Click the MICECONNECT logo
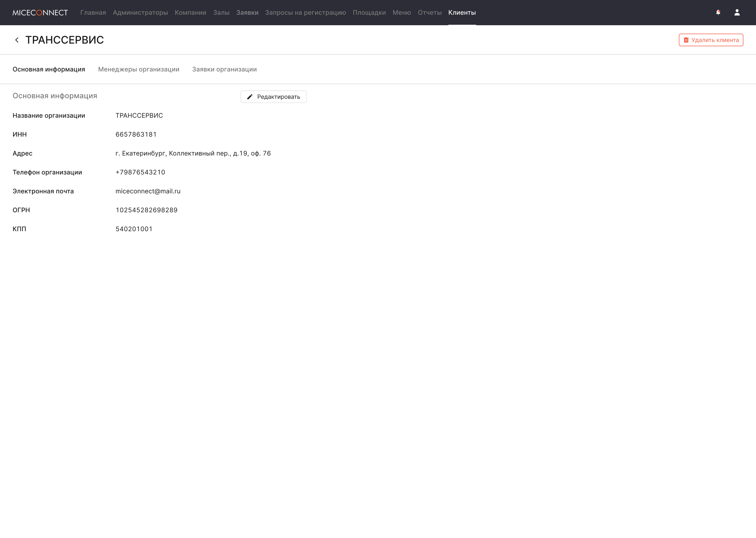This screenshot has height=538, width=756. [40, 13]
